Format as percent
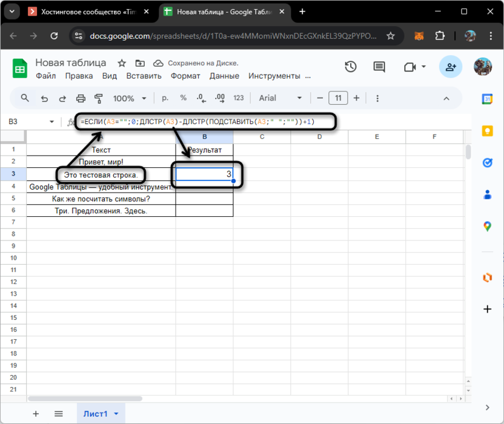504x424 pixels. pyautogui.click(x=183, y=98)
